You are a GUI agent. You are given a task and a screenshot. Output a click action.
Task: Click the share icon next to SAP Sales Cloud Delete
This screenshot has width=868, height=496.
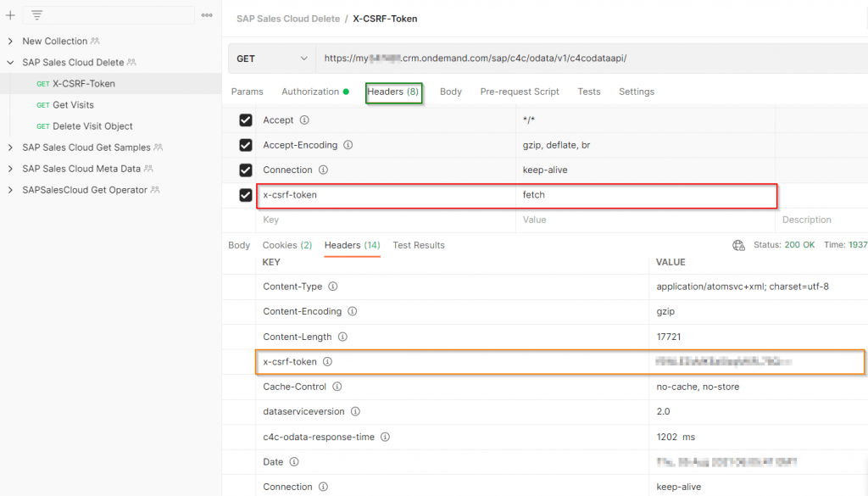(130, 62)
